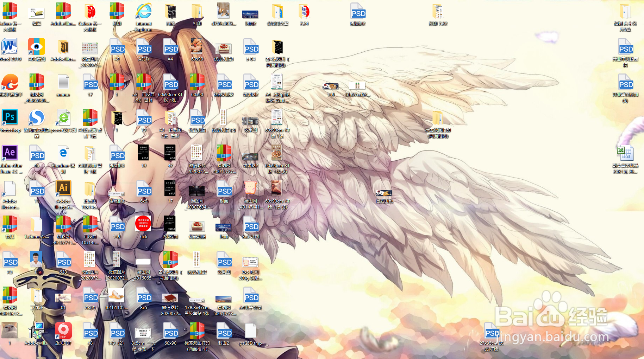Viewport: 644px width, 359px height.
Task: Select the portrait photo named 11
Action: point(37,263)
